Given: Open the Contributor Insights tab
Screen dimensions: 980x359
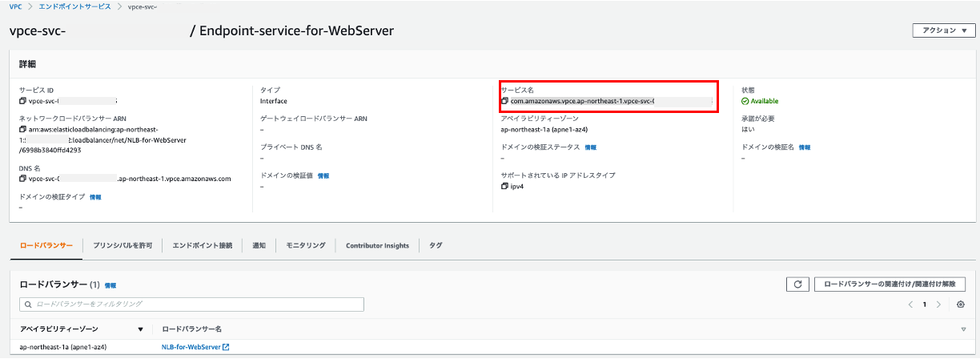Looking at the screenshot, I should tap(377, 245).
